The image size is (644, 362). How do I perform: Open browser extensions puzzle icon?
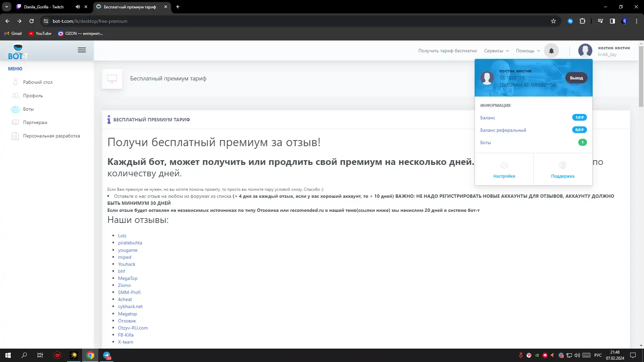583,21
